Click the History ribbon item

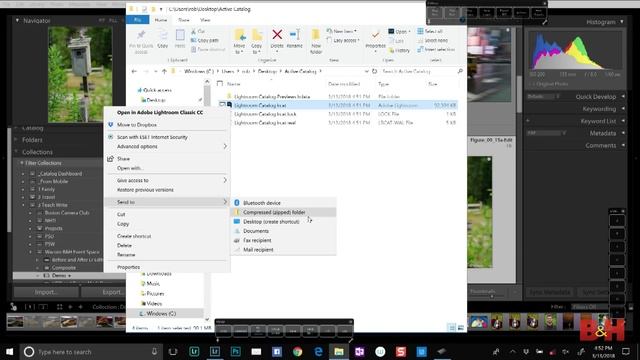(399, 50)
